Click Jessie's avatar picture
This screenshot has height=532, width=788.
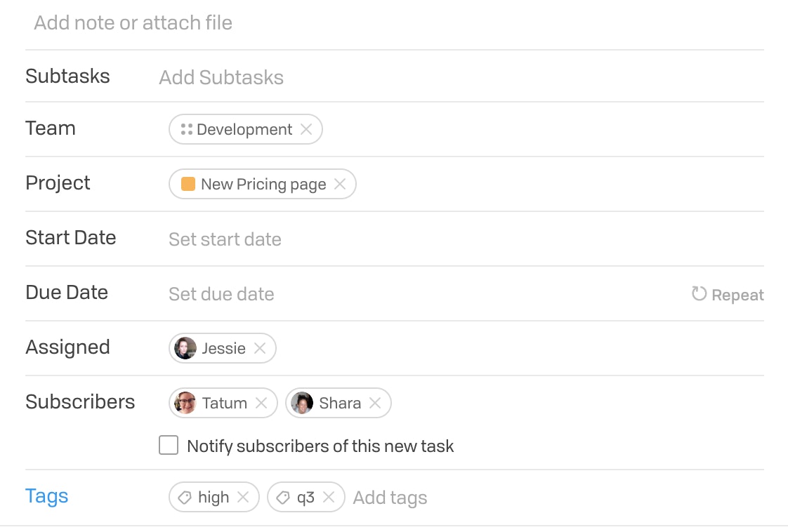pyautogui.click(x=185, y=348)
